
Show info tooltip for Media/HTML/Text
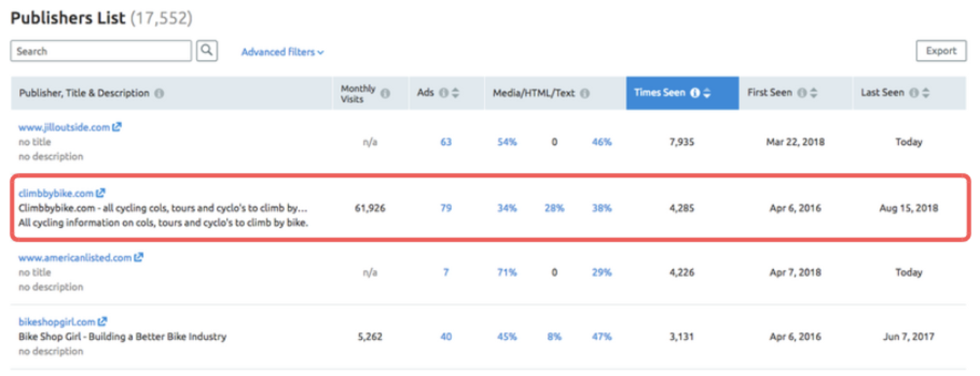(585, 93)
